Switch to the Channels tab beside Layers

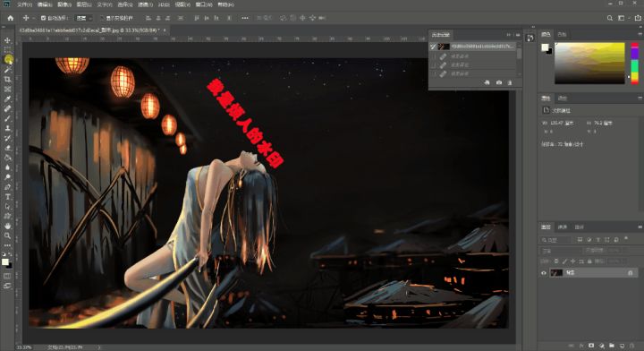tap(563, 227)
